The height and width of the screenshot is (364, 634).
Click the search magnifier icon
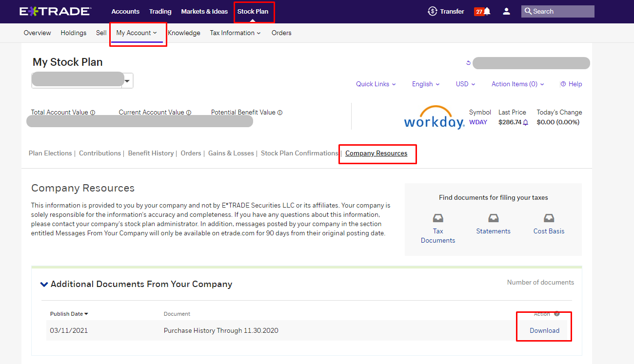point(528,11)
